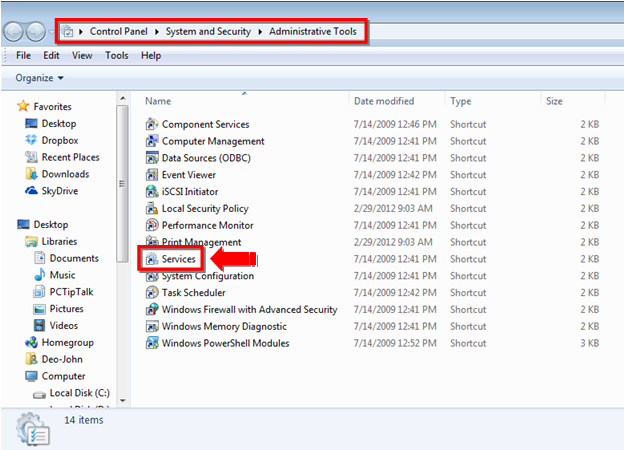624x450 pixels.
Task: Go back with the Back arrow button
Action: 13,32
